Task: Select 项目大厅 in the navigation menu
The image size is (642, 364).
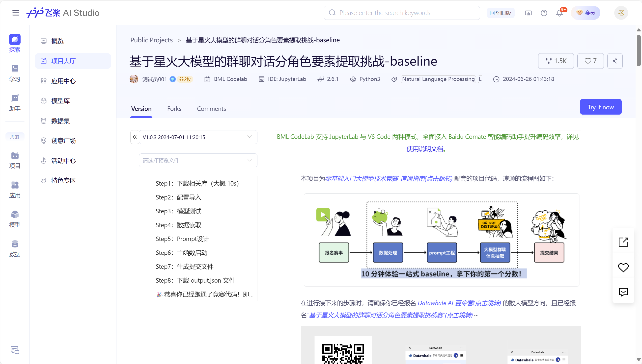Action: tap(73, 61)
